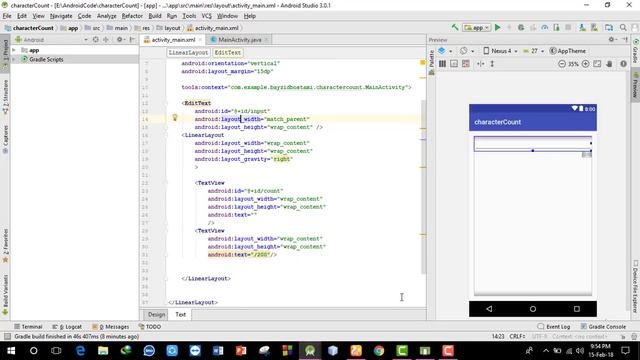
Task: Show warnings and errors icon in preview
Action: [623, 64]
